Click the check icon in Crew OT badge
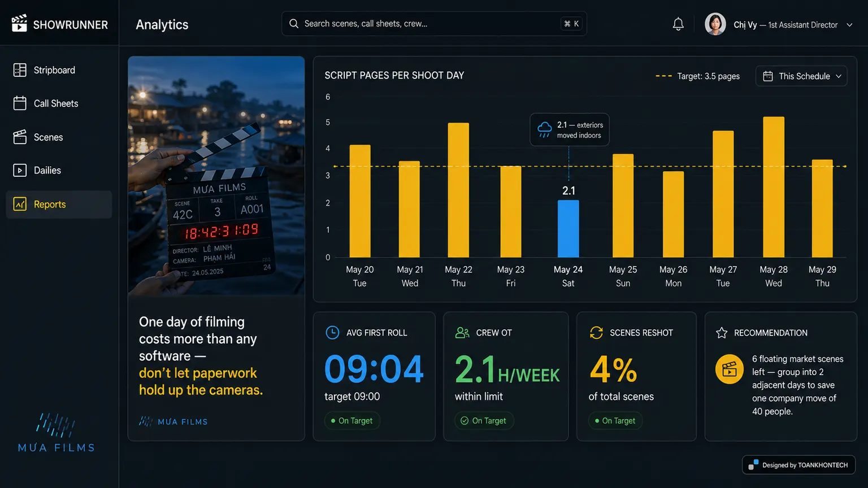The width and height of the screenshot is (868, 488). pyautogui.click(x=465, y=421)
